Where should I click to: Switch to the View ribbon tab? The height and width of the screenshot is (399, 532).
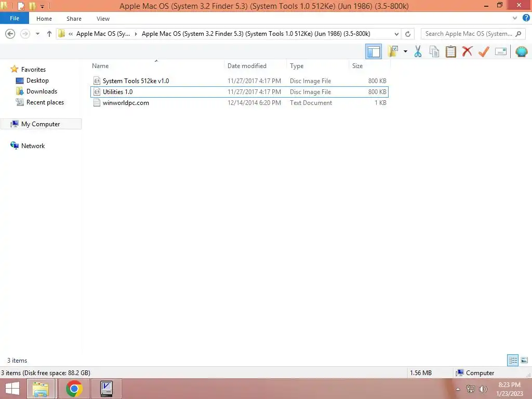click(103, 19)
